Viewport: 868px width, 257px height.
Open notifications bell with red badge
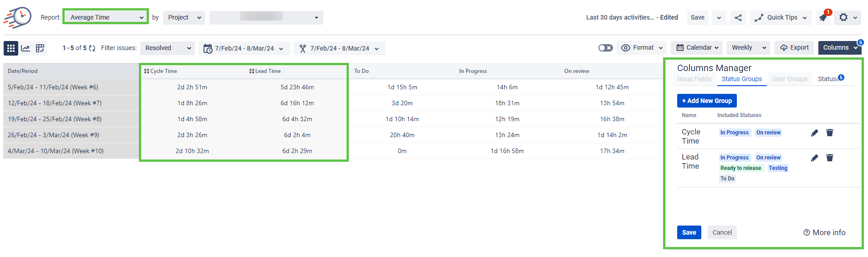coord(823,18)
